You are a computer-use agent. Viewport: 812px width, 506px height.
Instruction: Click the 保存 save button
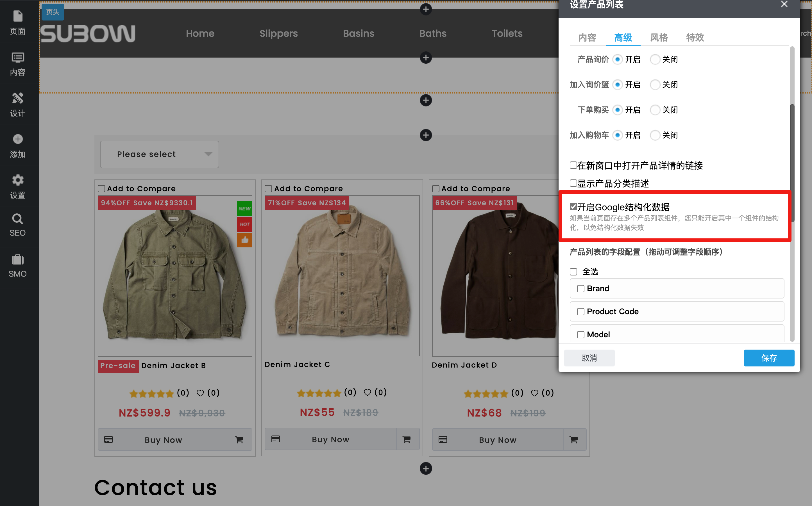(x=769, y=358)
